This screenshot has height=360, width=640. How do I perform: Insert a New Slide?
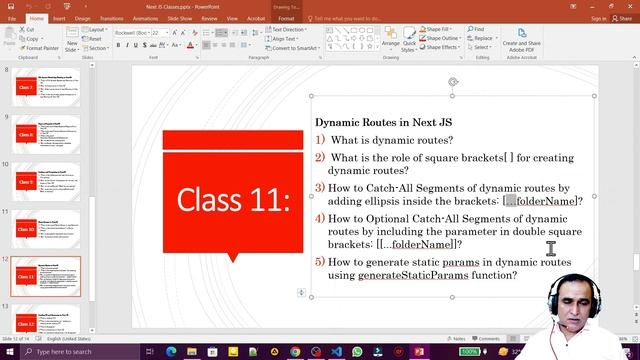[72, 40]
